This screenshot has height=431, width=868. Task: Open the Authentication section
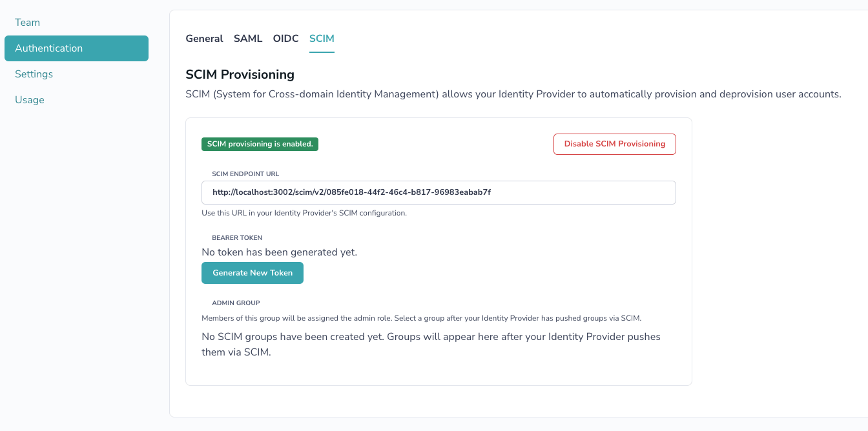pos(48,48)
